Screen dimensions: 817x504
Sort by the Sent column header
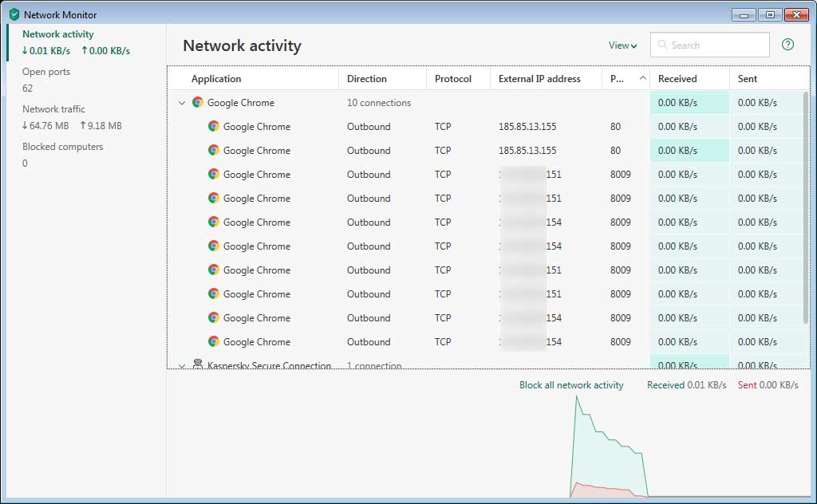point(770,79)
